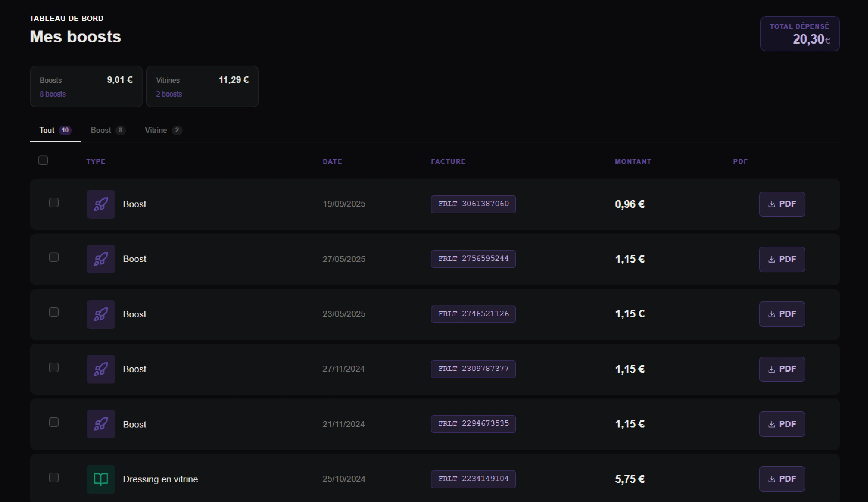The image size is (868, 502).
Task: Click invoice badge FRLT 2309787377
Action: point(473,369)
